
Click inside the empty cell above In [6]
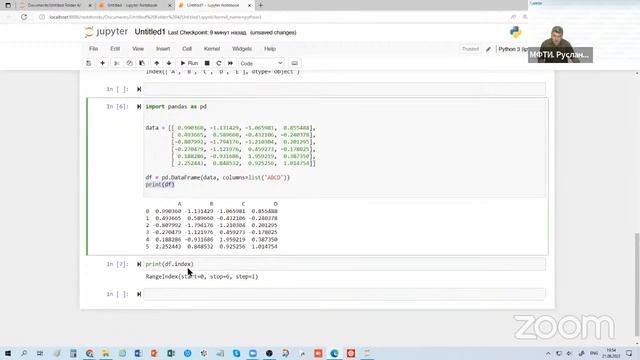click(x=344, y=89)
